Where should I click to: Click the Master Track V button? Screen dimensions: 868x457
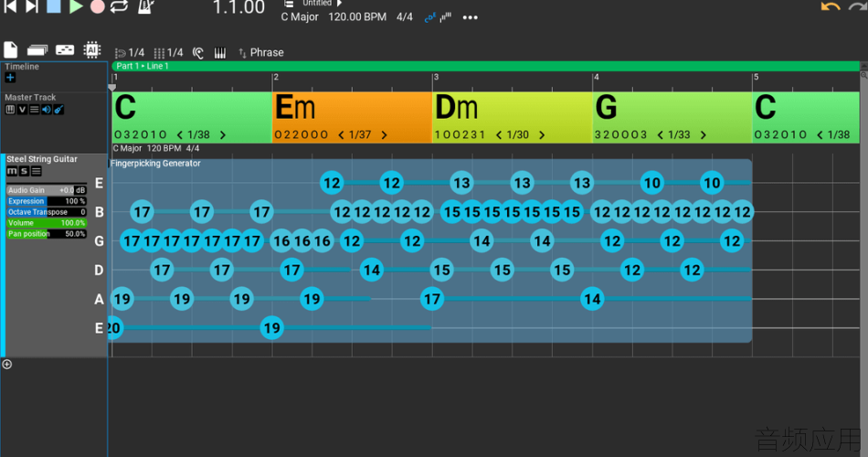click(22, 110)
